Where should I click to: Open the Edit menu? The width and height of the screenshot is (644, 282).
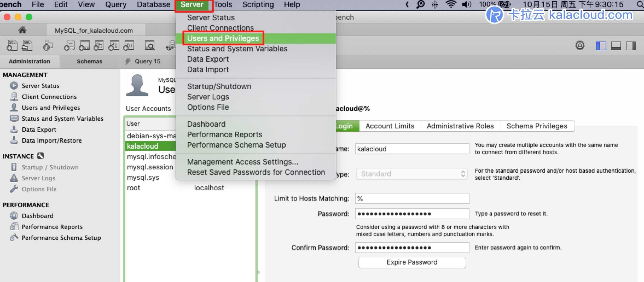click(61, 4)
